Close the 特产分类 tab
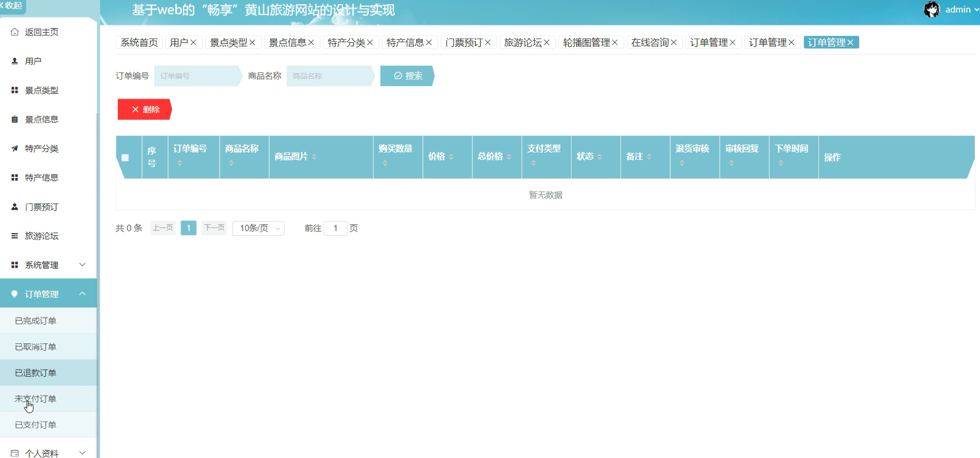The height and width of the screenshot is (458, 980). 370,42
